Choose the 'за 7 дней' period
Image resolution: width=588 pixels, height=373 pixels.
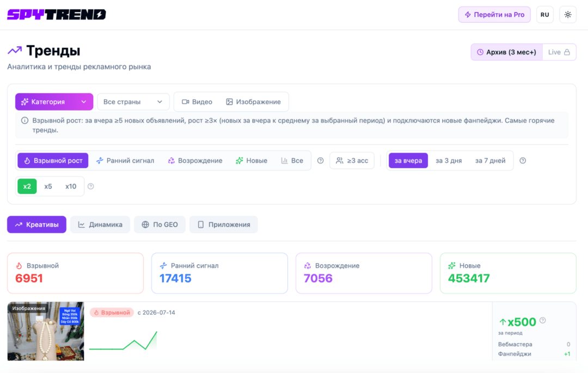pyautogui.click(x=490, y=161)
